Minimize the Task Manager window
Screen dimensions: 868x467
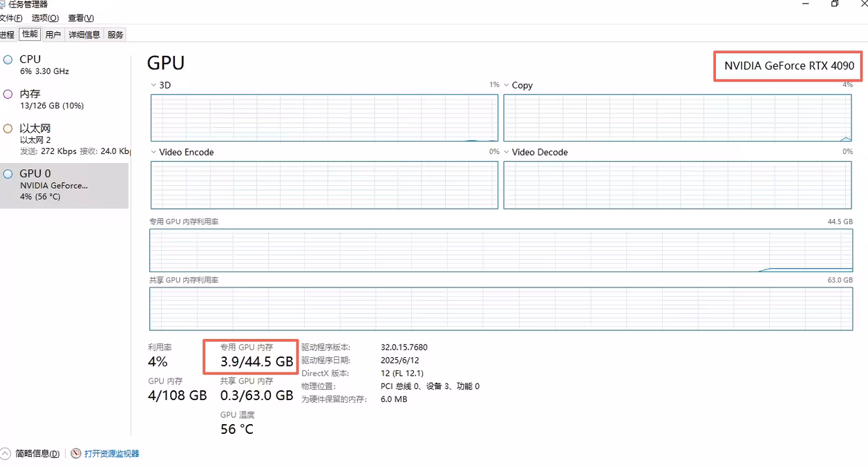(x=806, y=3)
